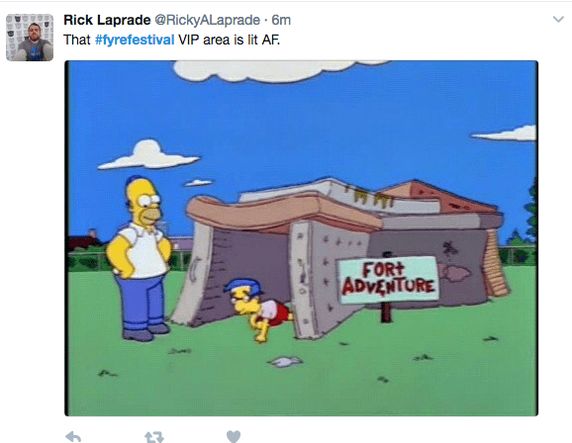Screen dimensions: 572x443
Task: Reply to Rick Laprade's tweet
Action: (73, 436)
